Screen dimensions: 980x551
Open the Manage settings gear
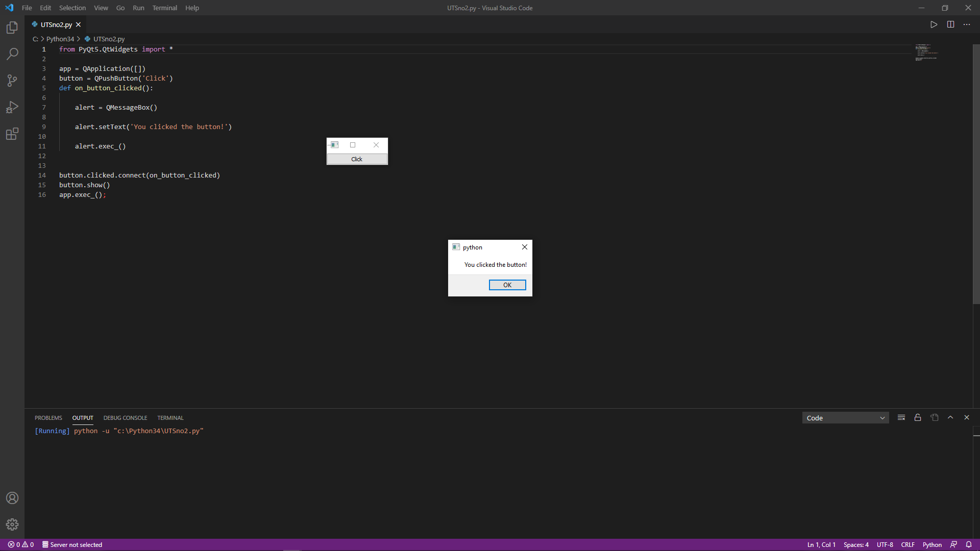12,524
